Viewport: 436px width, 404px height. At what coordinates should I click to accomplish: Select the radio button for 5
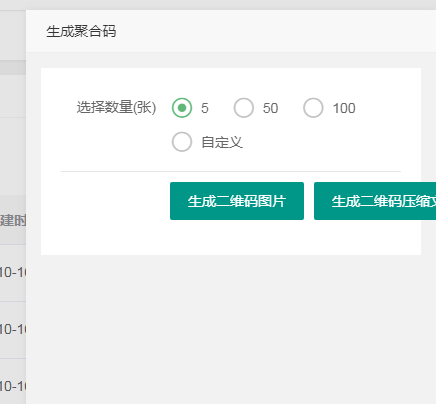tap(182, 108)
